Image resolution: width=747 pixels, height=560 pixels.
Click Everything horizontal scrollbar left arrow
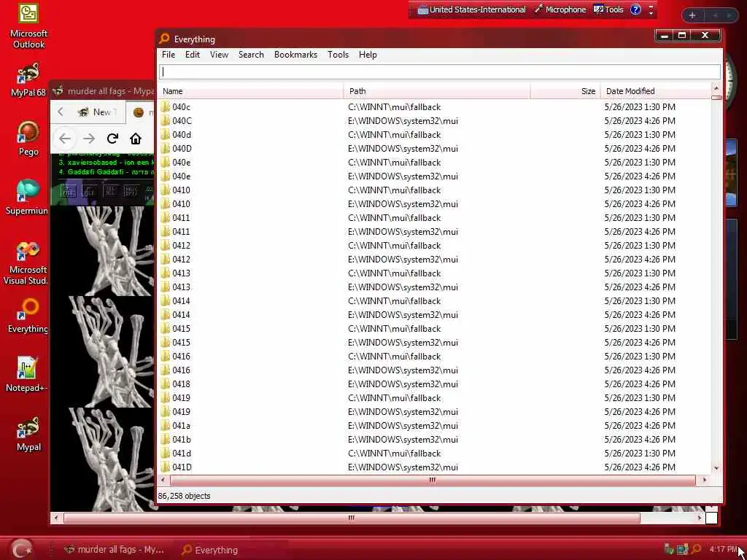(x=163, y=480)
